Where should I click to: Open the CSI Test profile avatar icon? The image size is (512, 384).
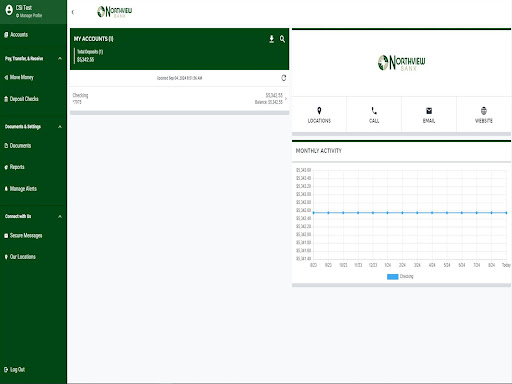[x=9, y=10]
